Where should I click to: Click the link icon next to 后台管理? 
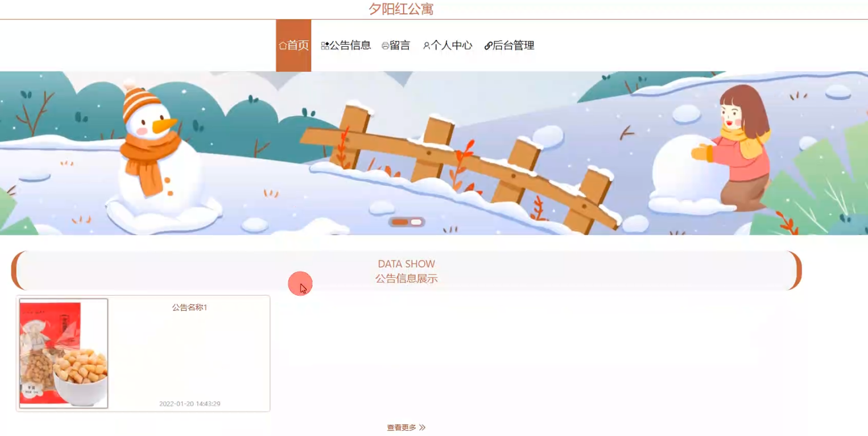488,46
